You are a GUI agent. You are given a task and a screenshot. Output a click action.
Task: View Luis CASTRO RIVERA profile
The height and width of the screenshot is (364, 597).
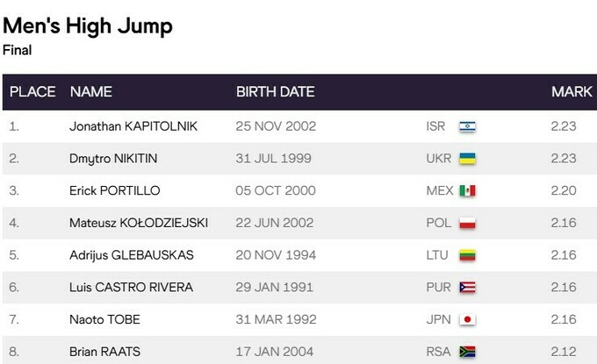131,288
